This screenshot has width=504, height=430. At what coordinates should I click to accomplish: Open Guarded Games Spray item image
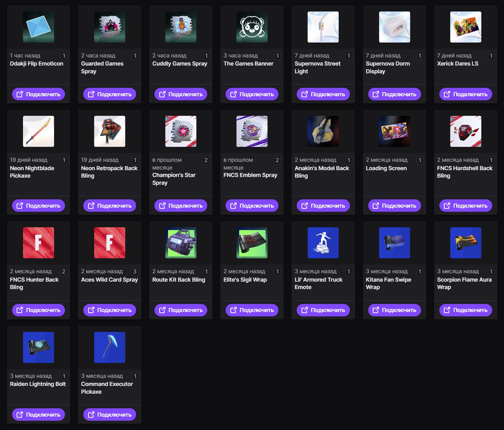tap(110, 27)
